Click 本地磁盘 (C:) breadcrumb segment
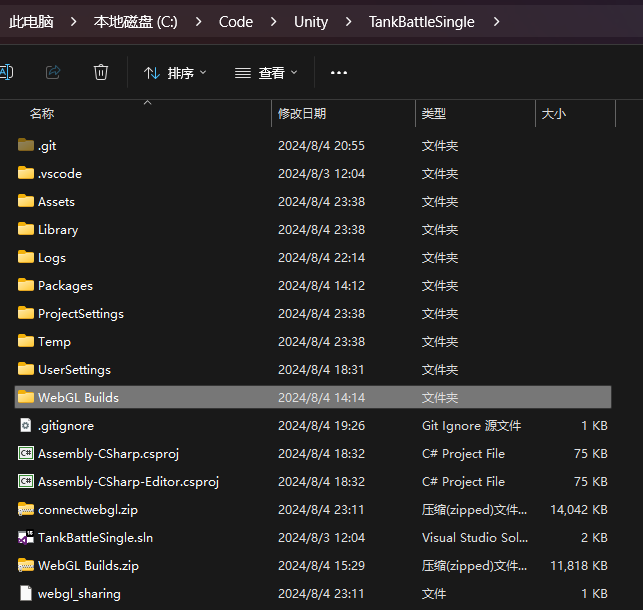This screenshot has width=643, height=610. pyautogui.click(x=135, y=22)
